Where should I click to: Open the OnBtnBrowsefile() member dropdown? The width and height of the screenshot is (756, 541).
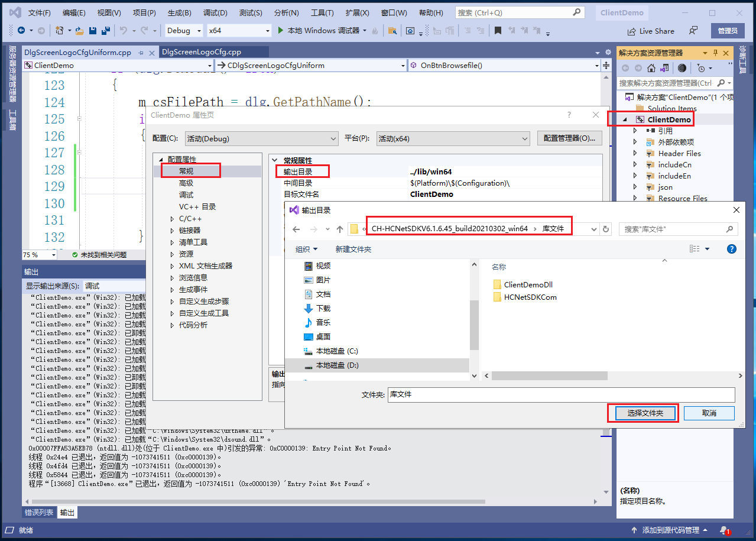pos(504,65)
